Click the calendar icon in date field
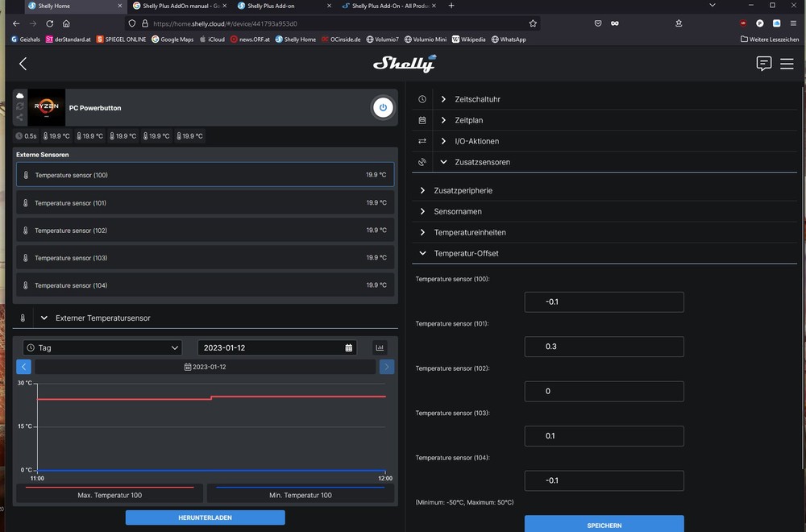Image resolution: width=806 pixels, height=532 pixels. (348, 347)
